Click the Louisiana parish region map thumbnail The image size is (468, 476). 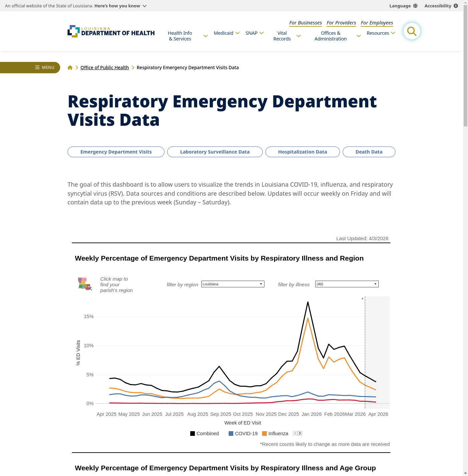85,284
